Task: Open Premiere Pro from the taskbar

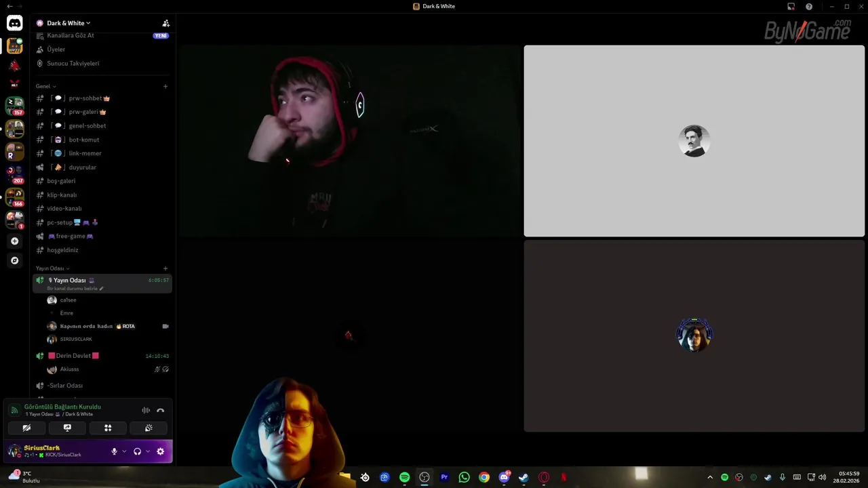Action: (x=444, y=477)
